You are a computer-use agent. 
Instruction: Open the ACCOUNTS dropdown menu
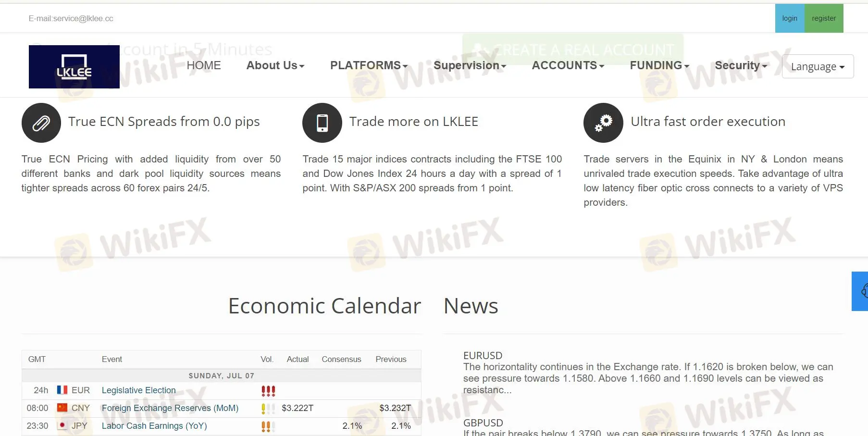(568, 65)
